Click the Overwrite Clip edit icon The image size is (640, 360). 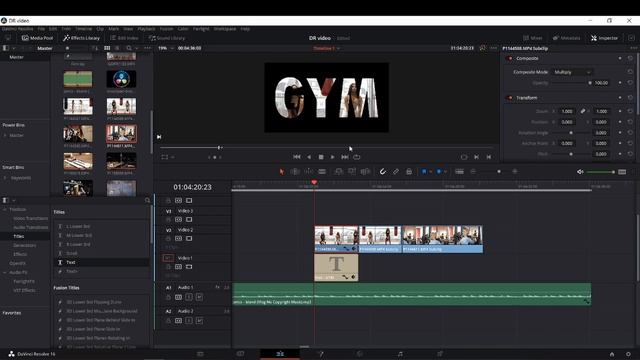[x=352, y=172]
